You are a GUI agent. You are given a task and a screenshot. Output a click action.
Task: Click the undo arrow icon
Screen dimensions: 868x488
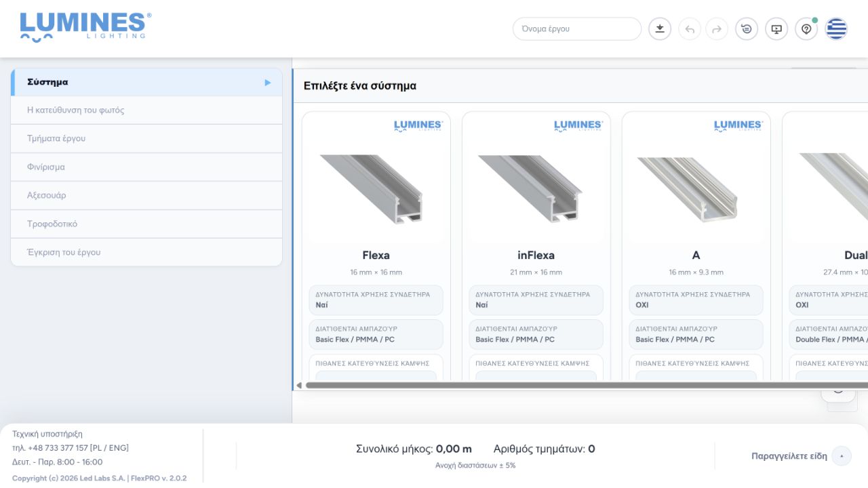point(690,29)
